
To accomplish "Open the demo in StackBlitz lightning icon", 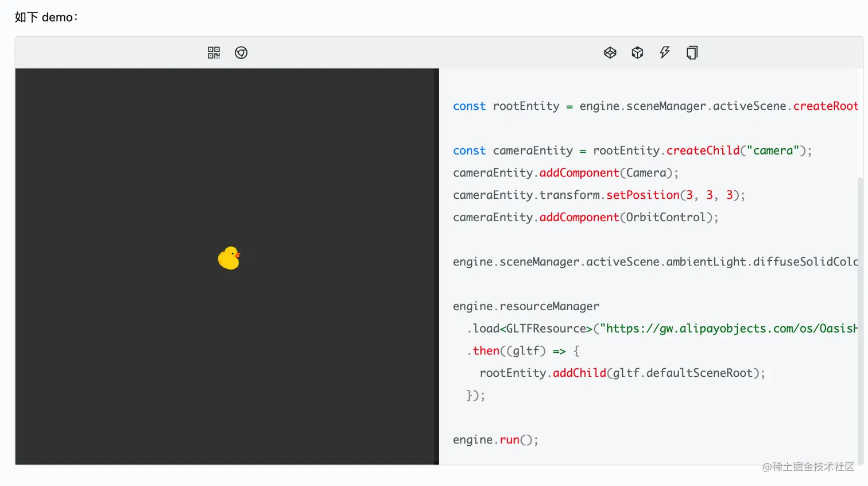I will click(665, 53).
